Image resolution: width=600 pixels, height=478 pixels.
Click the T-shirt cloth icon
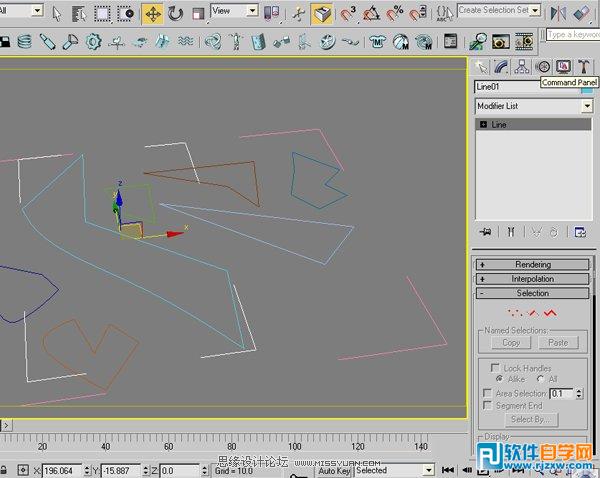pyautogui.click(x=377, y=42)
